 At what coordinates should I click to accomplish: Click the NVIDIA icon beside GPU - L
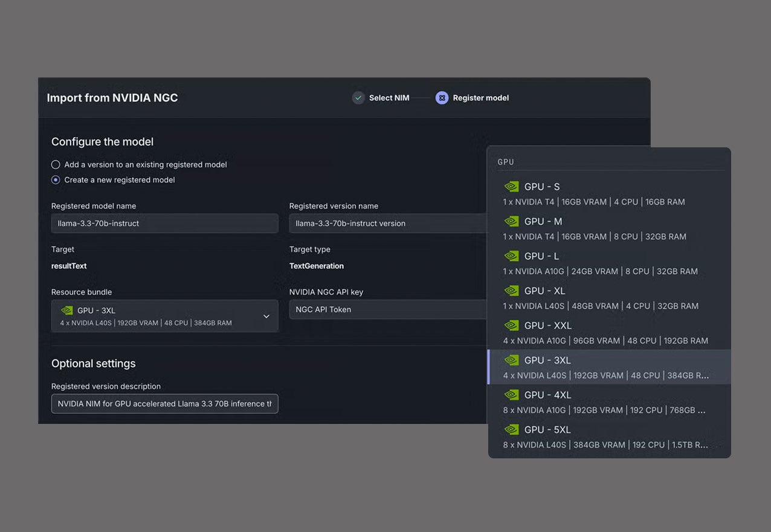pyautogui.click(x=511, y=256)
